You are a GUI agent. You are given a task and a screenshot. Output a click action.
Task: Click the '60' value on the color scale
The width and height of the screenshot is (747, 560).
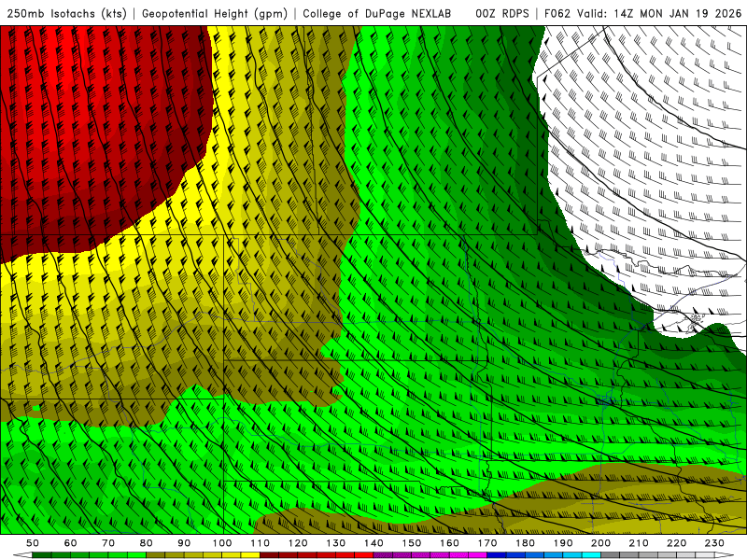click(70, 543)
